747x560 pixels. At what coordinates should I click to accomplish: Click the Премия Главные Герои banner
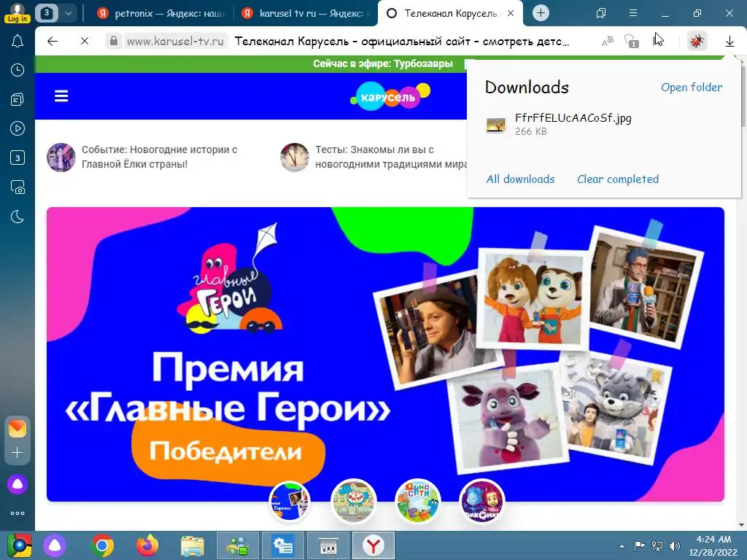385,354
